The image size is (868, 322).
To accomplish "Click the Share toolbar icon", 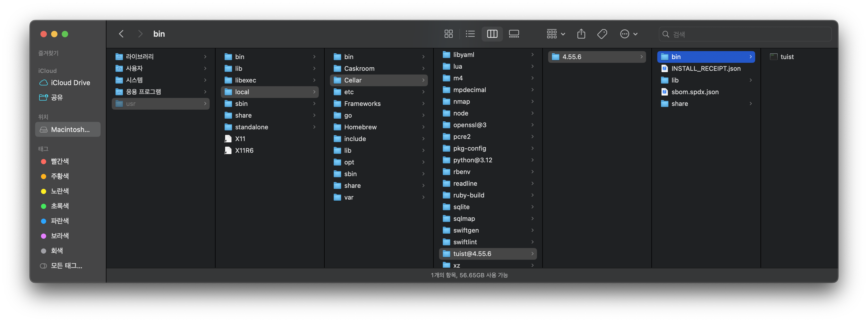I will click(x=581, y=34).
